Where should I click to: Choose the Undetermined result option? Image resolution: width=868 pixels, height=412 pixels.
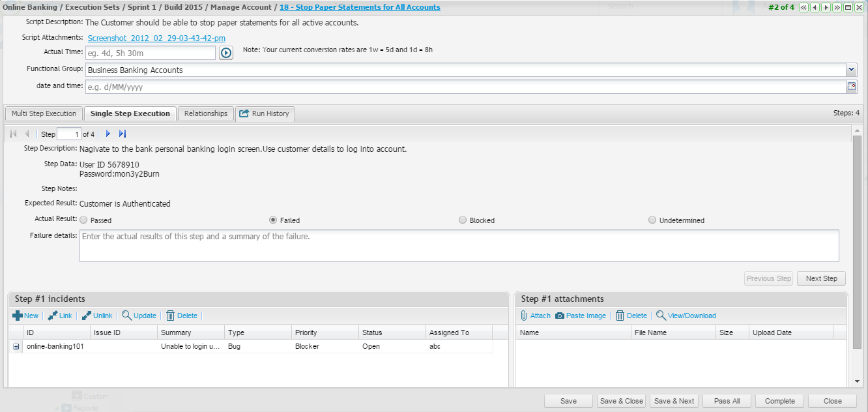[652, 220]
